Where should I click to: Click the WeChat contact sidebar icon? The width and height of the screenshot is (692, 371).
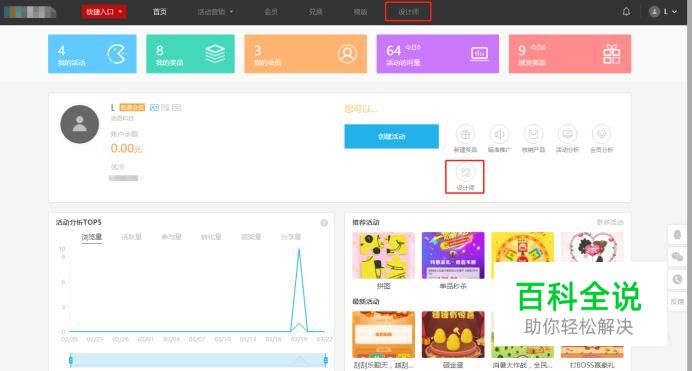tap(677, 257)
